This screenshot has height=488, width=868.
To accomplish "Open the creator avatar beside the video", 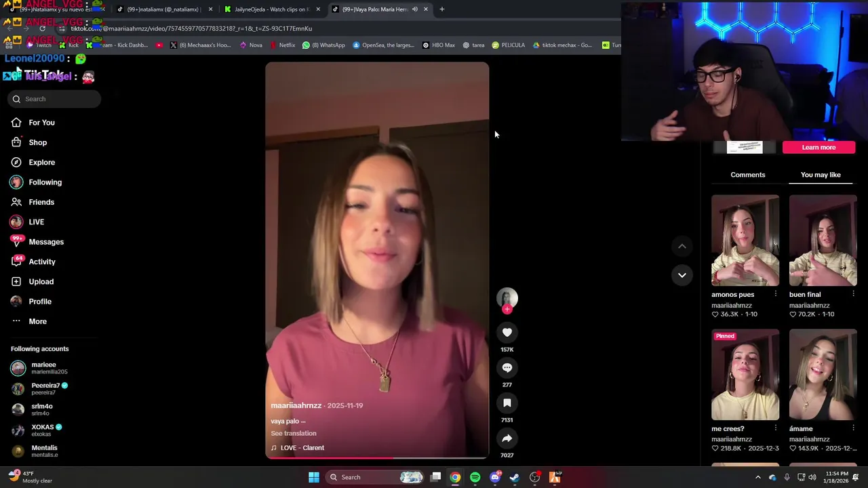I will (507, 298).
